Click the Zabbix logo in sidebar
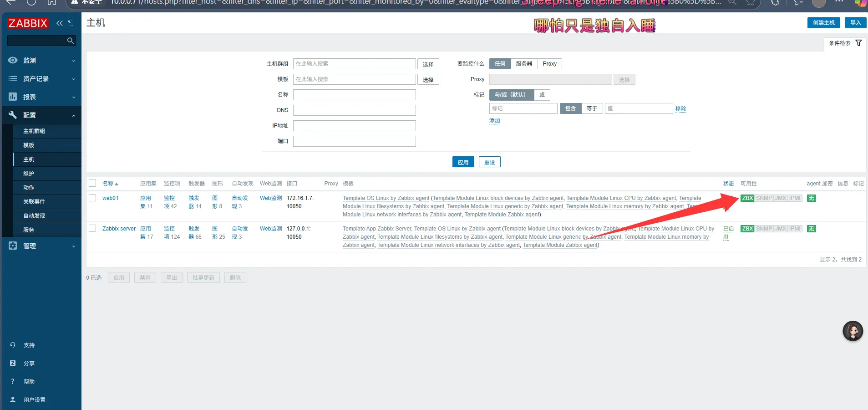 click(x=28, y=23)
